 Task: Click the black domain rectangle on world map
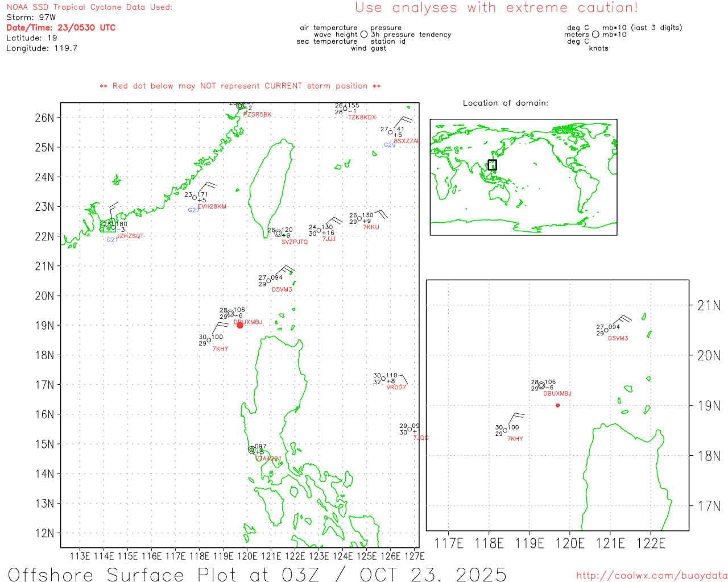(492, 165)
